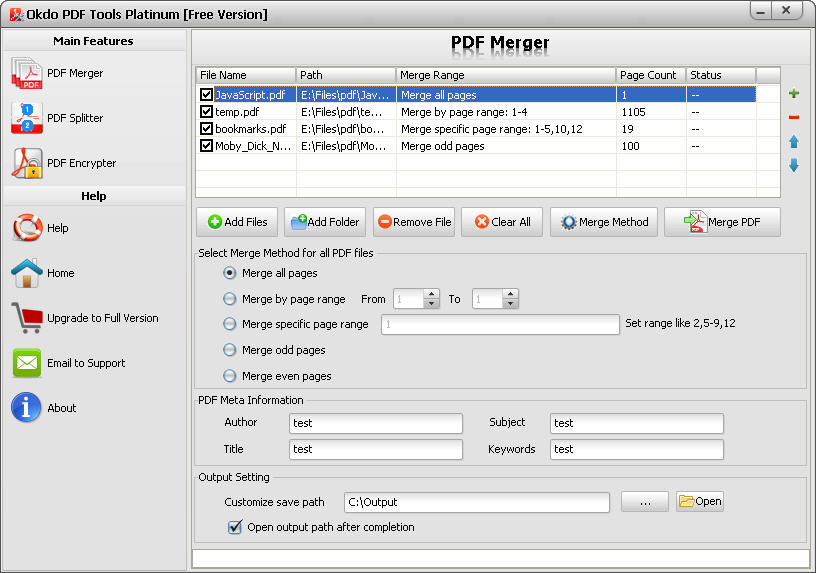816x573 pixels.
Task: Select the bookmarks.pdf file name
Action: (251, 129)
